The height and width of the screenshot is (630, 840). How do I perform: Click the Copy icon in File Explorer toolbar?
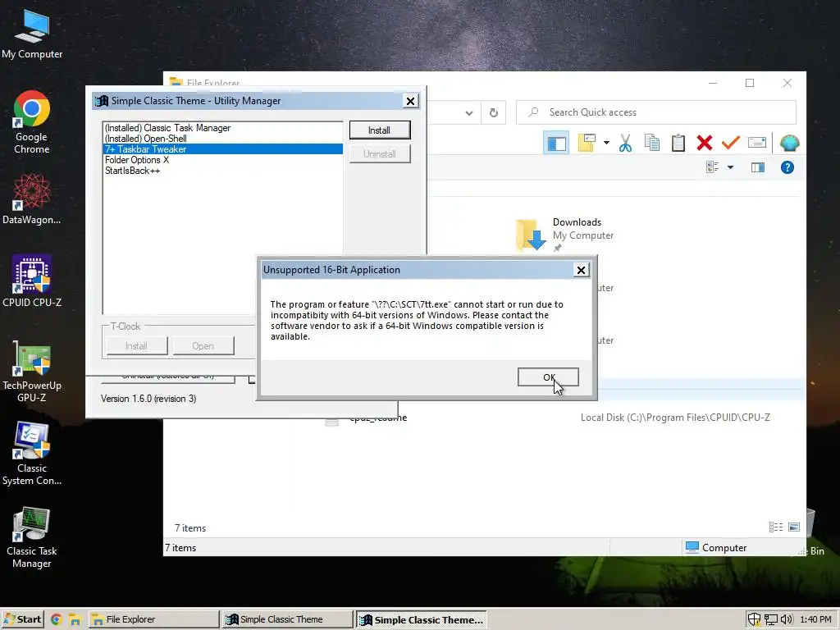point(652,143)
